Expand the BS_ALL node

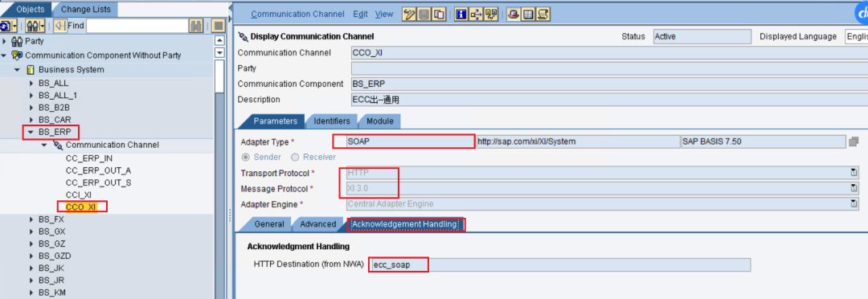pyautogui.click(x=31, y=83)
